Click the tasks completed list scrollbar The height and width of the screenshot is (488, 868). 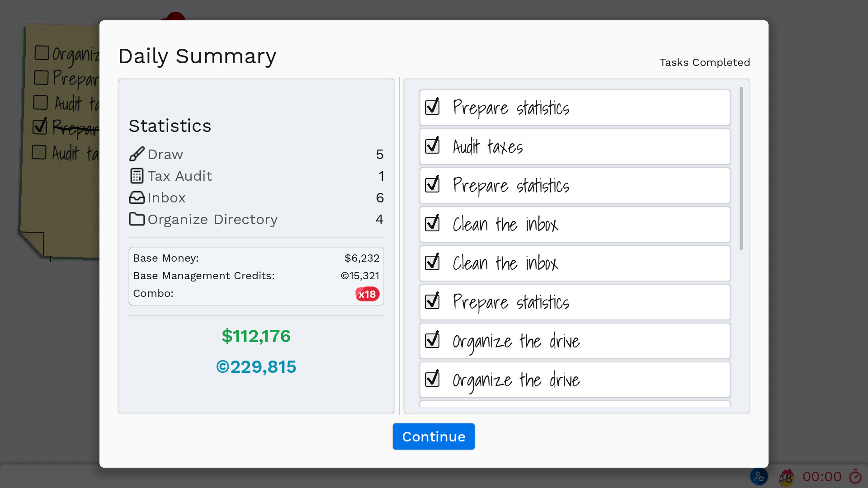pyautogui.click(x=741, y=168)
